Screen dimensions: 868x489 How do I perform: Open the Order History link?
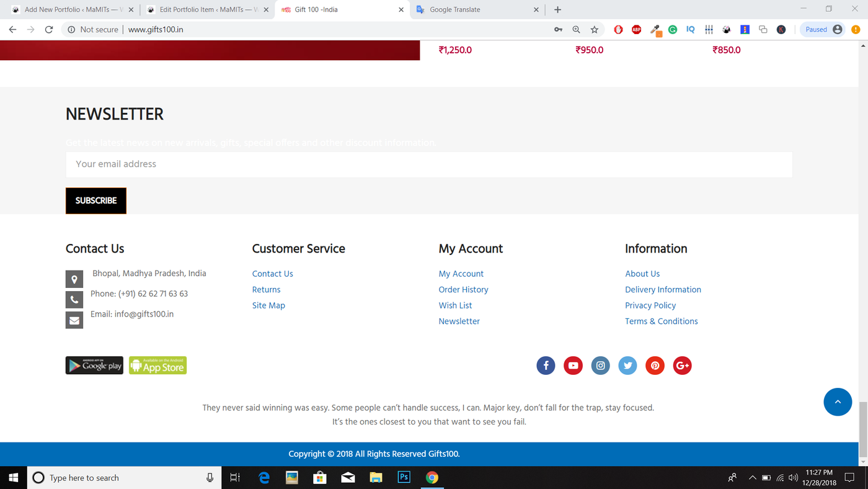(x=463, y=290)
